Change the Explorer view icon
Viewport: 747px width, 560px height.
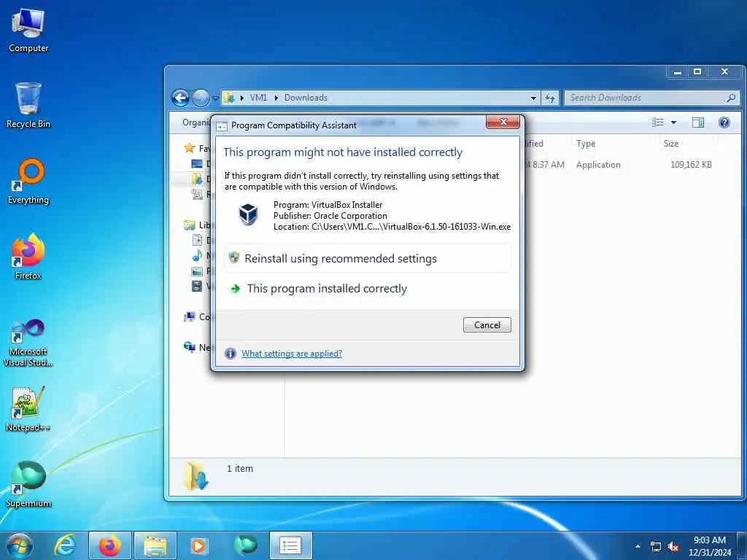658,122
